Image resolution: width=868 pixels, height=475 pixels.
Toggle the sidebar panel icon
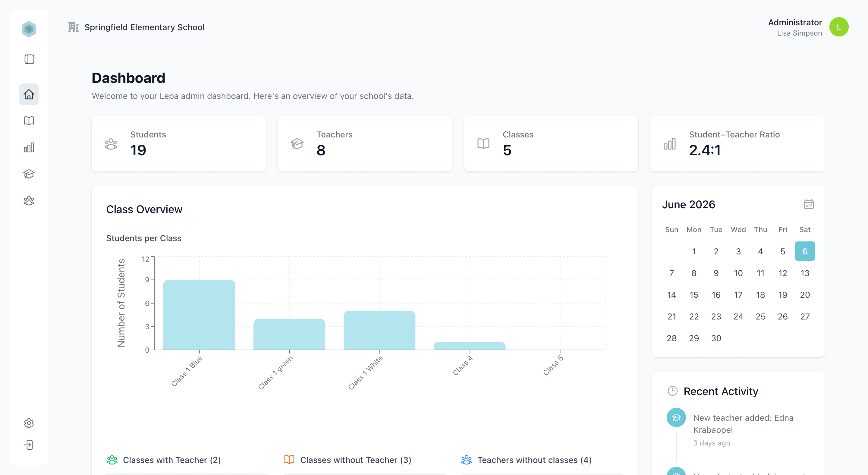29,59
